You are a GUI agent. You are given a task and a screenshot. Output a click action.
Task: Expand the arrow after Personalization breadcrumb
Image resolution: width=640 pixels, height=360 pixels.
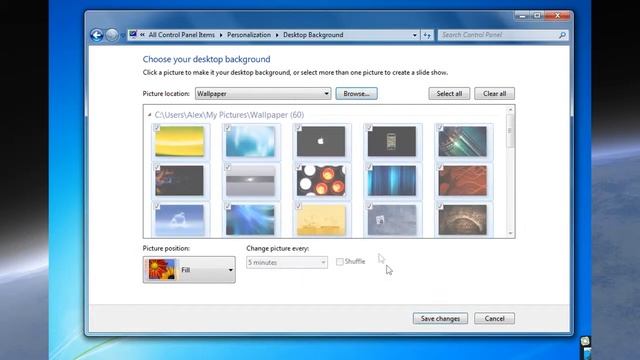click(x=277, y=35)
